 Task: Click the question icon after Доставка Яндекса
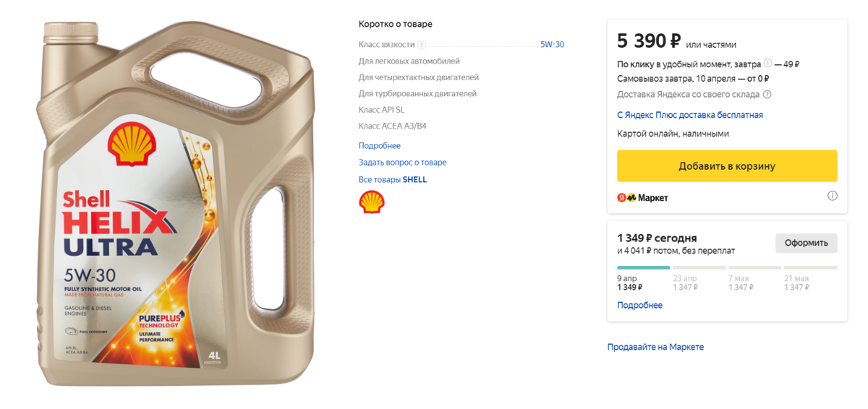[767, 95]
